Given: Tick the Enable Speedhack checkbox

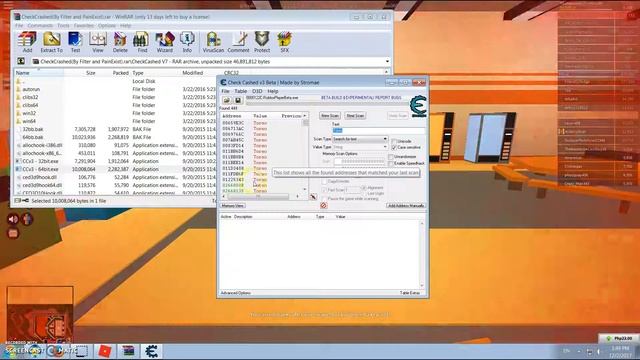Looking at the screenshot, I should (x=391, y=163).
